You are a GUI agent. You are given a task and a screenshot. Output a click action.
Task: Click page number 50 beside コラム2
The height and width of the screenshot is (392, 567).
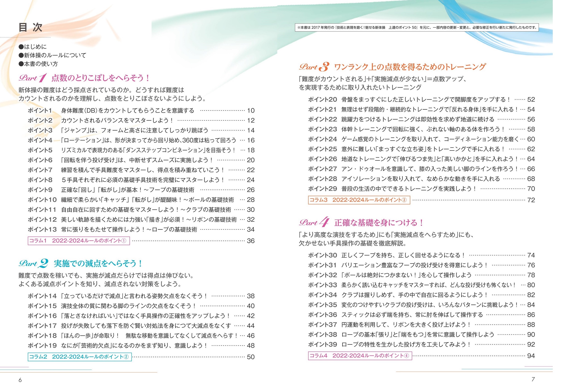tap(251, 357)
